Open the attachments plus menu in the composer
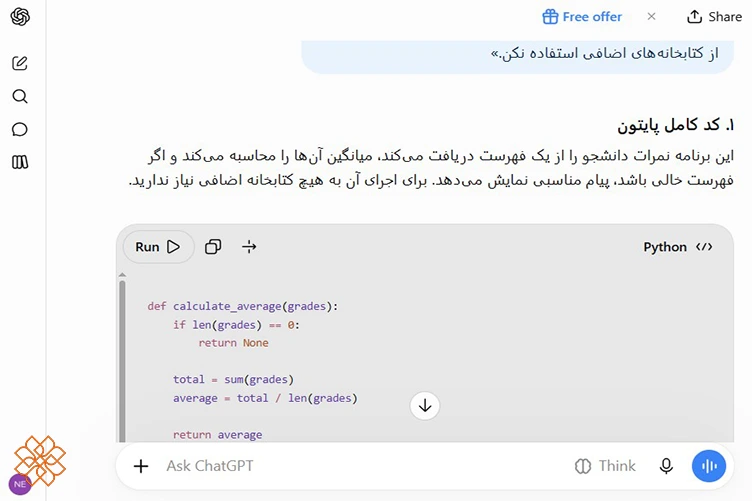This screenshot has height=501, width=752. pyautogui.click(x=141, y=466)
